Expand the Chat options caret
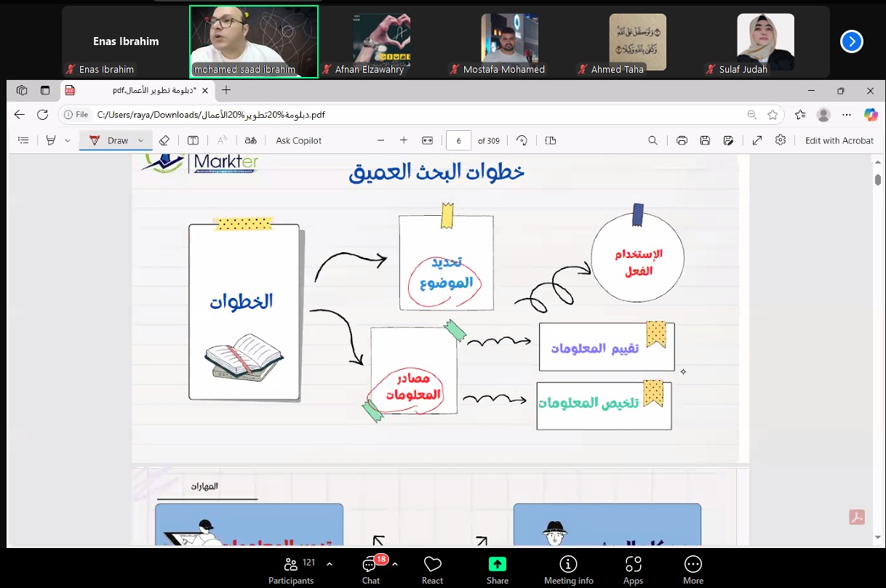 click(395, 563)
